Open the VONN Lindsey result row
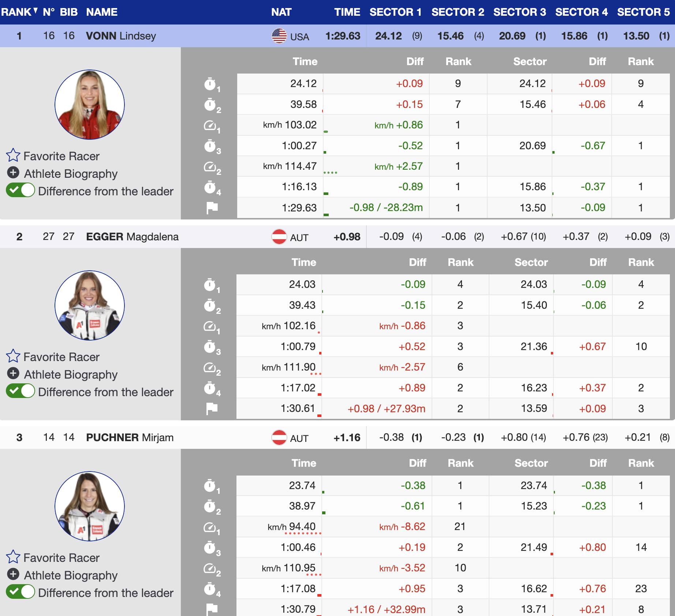This screenshot has height=616, width=675. [121, 36]
